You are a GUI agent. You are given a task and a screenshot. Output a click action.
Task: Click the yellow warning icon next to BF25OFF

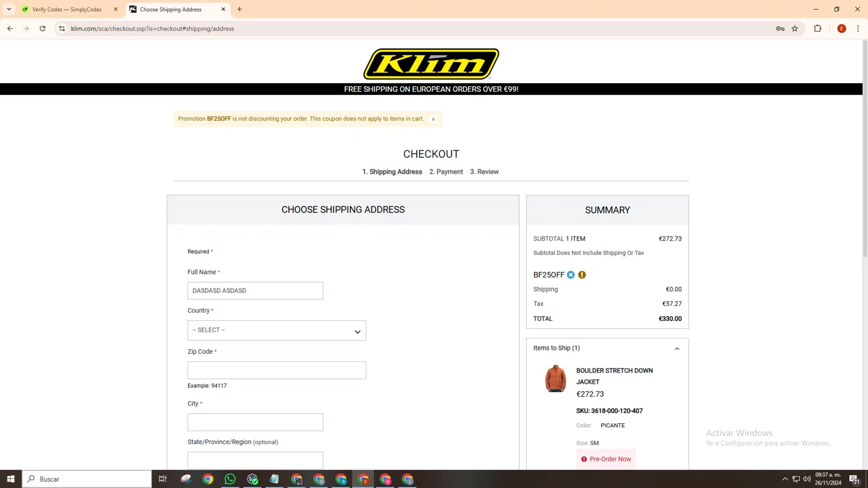click(582, 275)
